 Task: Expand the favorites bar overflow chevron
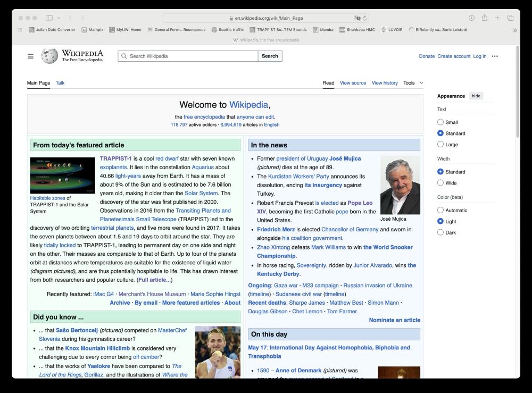[514, 30]
